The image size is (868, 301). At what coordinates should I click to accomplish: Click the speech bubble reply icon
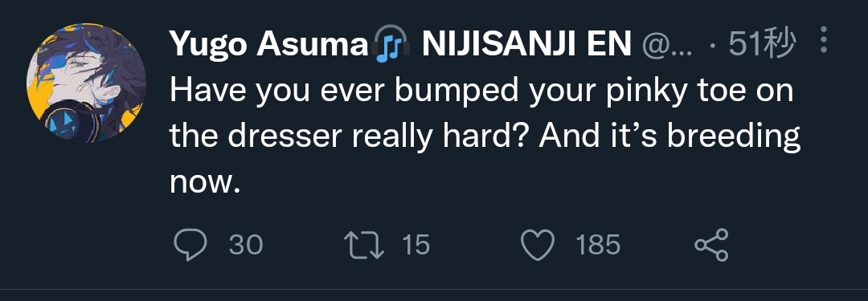(190, 245)
